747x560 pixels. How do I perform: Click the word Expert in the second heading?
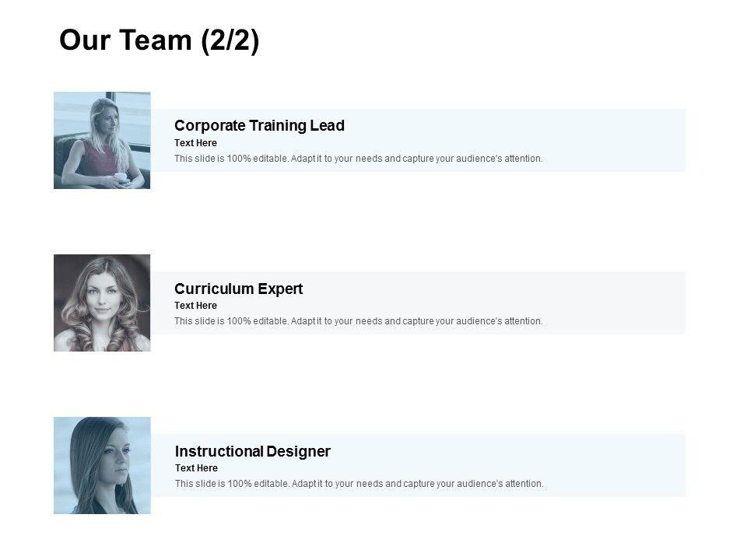280,289
